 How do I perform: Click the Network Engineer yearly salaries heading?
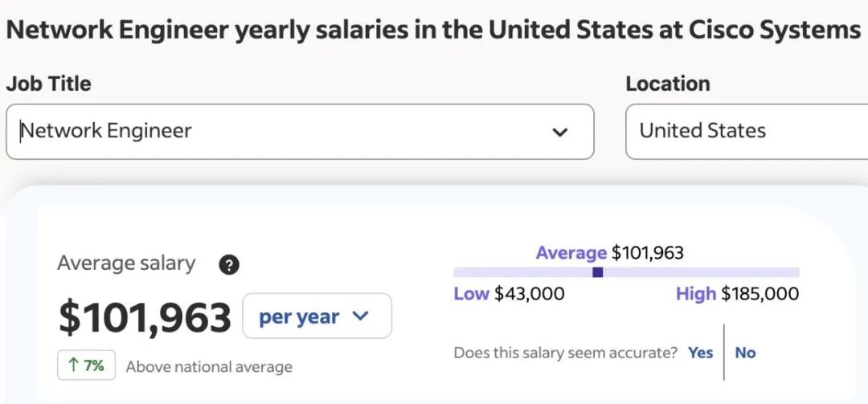(433, 31)
